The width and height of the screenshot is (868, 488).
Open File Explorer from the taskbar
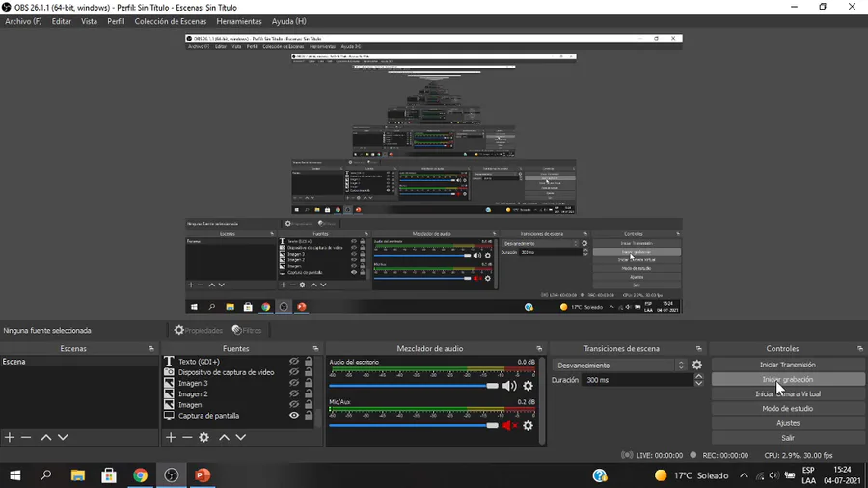(77, 475)
